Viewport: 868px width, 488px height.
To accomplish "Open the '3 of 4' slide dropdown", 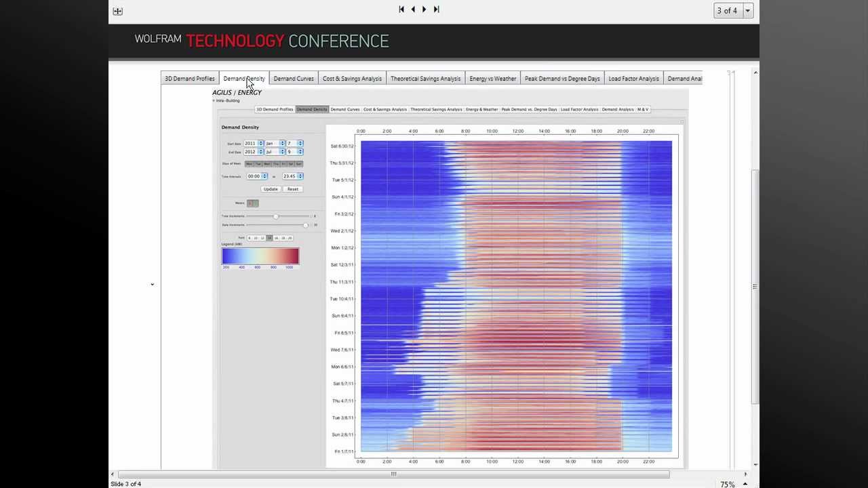I will point(748,10).
